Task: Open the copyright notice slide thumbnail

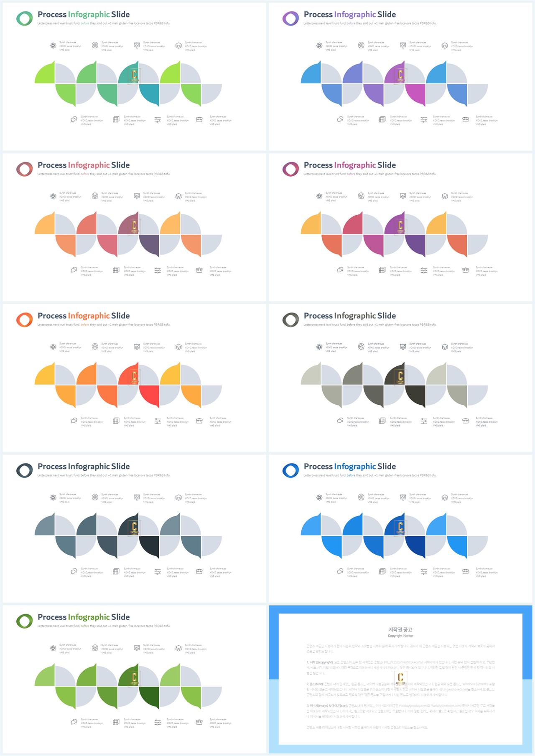Action: [x=400, y=679]
